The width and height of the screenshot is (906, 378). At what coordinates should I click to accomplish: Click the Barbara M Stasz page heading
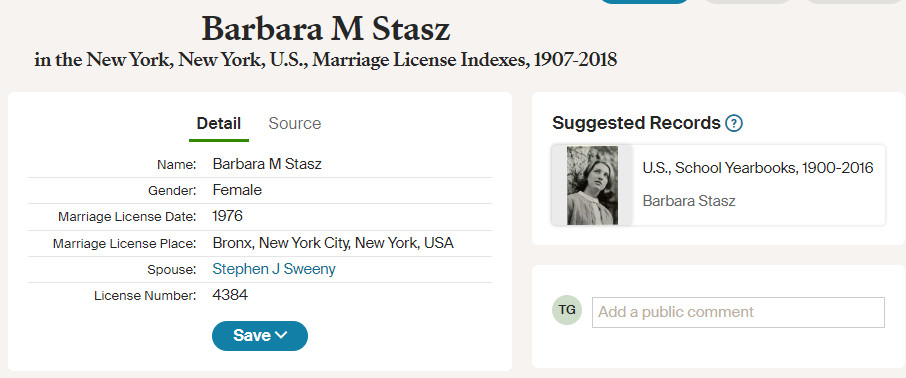pyautogui.click(x=326, y=29)
